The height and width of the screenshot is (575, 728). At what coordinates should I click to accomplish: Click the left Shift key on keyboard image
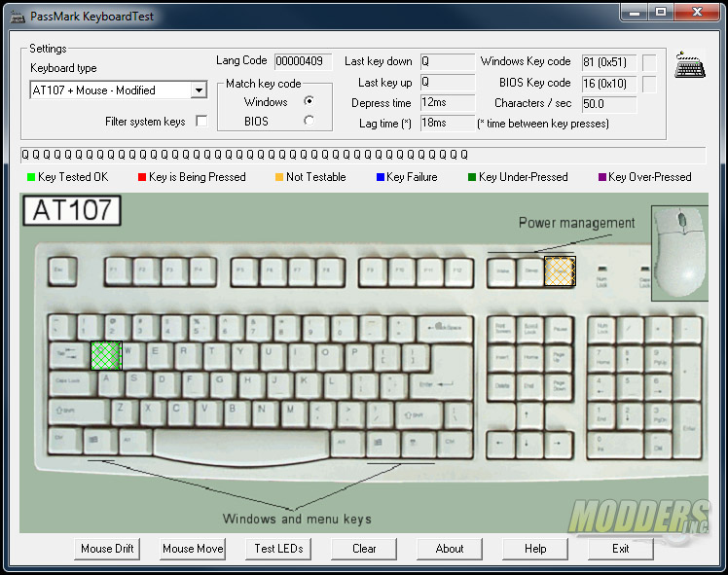click(x=79, y=413)
